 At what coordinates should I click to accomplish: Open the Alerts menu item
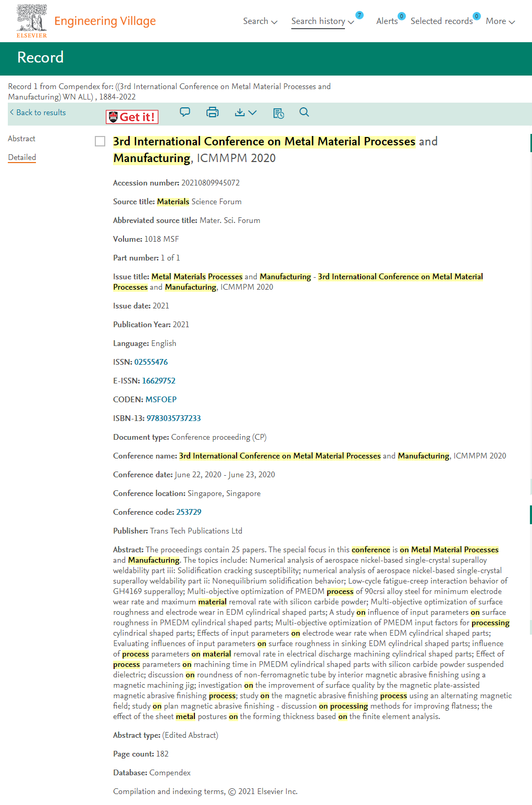[x=387, y=21]
